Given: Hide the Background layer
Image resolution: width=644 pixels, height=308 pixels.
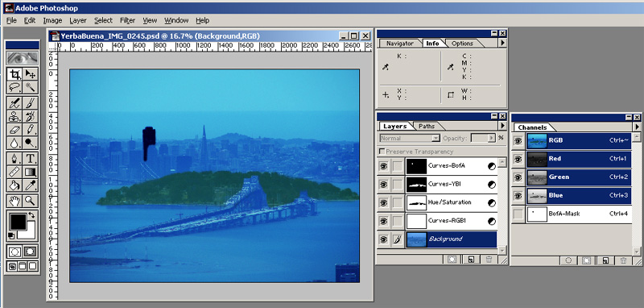Looking at the screenshot, I should (x=384, y=239).
